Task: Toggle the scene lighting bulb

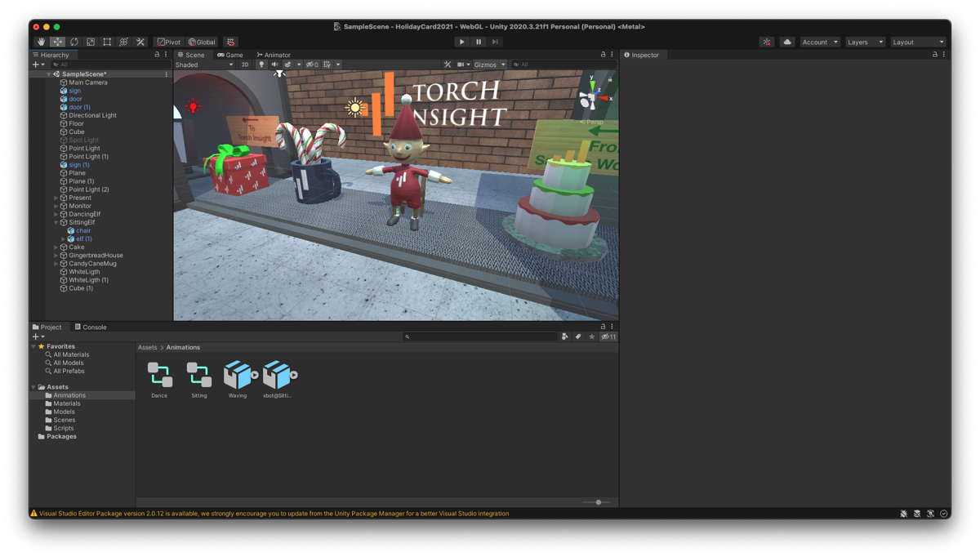Action: pos(260,65)
